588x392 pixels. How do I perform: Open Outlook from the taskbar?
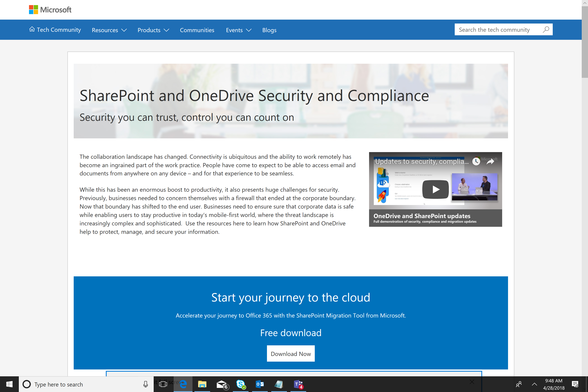(x=260, y=384)
